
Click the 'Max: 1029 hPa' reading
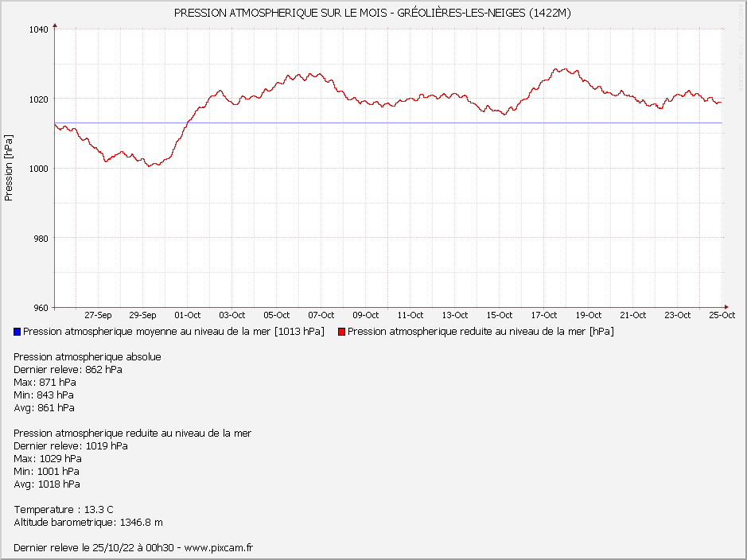pyautogui.click(x=48, y=458)
